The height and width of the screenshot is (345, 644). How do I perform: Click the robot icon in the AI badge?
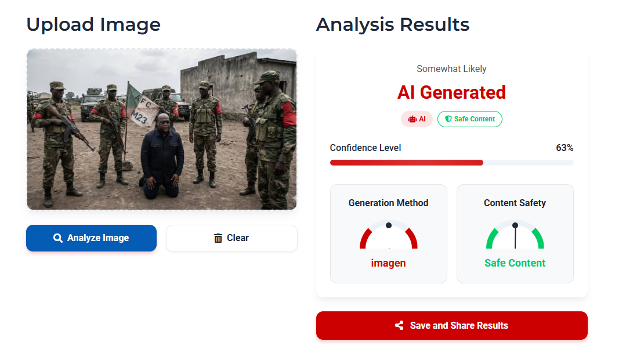click(412, 119)
